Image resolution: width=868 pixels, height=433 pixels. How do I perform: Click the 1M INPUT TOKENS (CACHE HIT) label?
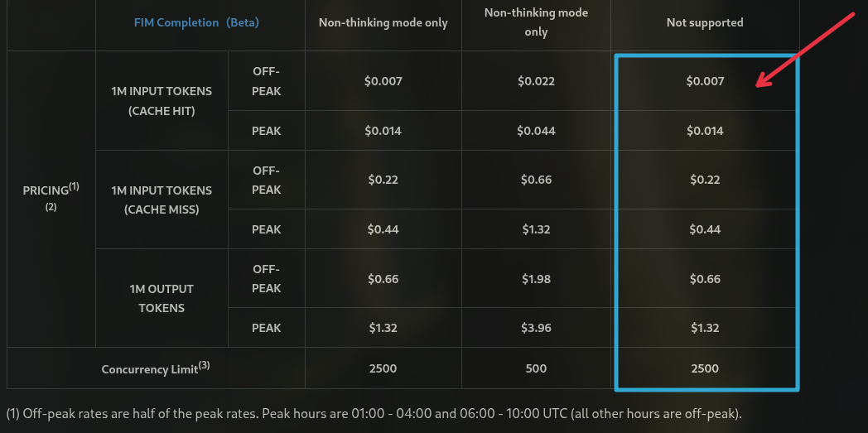162,101
